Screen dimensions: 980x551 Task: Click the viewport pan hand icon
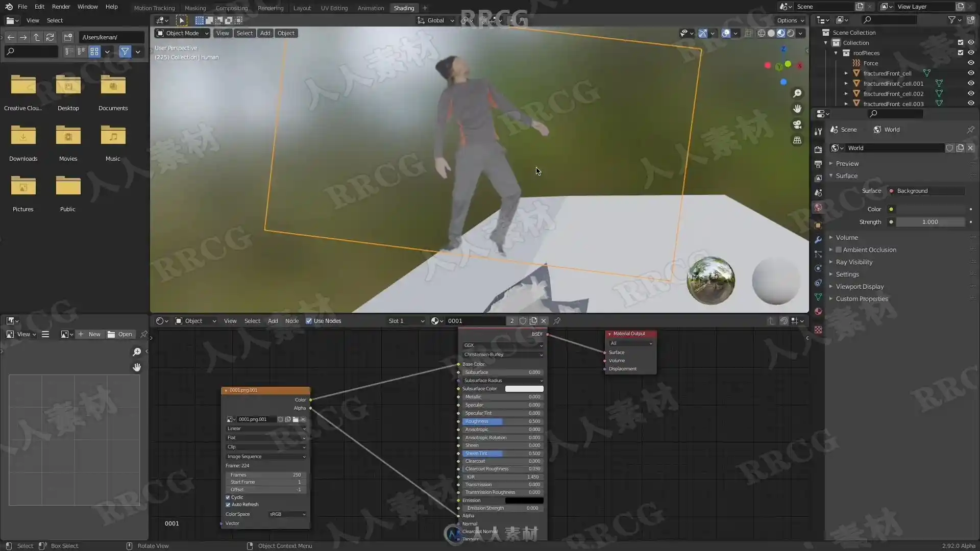coord(797,109)
